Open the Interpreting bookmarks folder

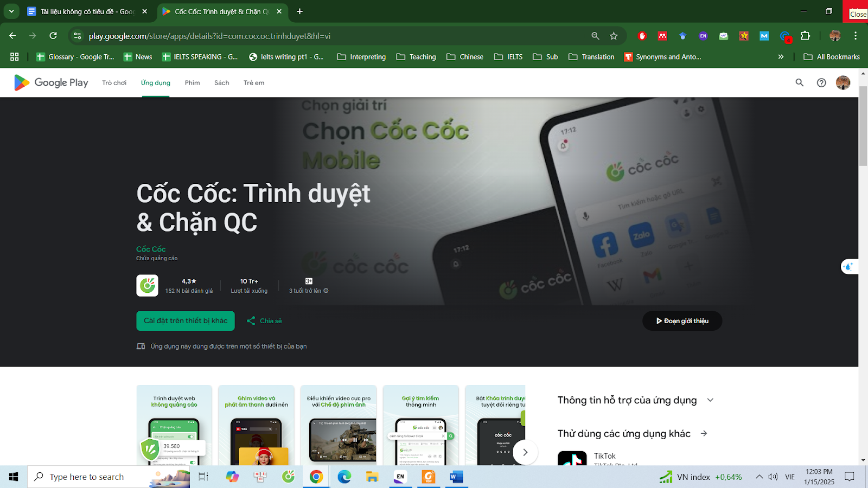click(361, 56)
